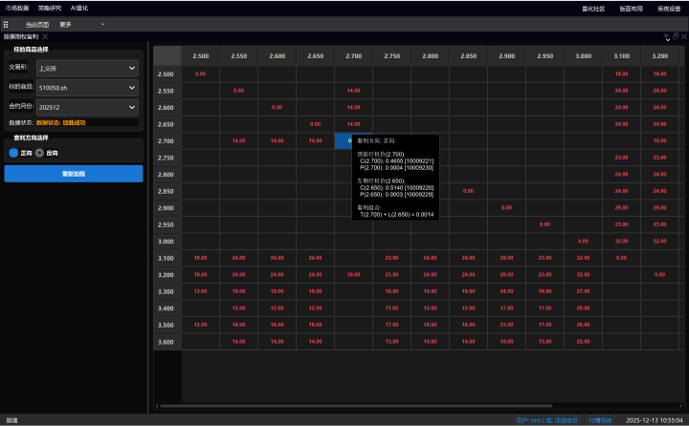This screenshot has height=426, width=689.
Task: Click the 系统设置 button in the top bar
Action: [669, 7]
